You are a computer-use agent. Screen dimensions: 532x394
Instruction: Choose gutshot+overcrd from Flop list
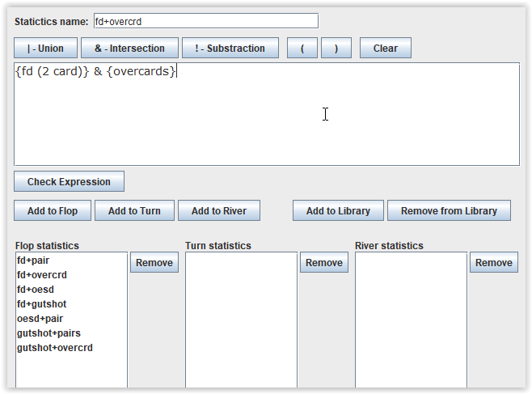(54, 348)
